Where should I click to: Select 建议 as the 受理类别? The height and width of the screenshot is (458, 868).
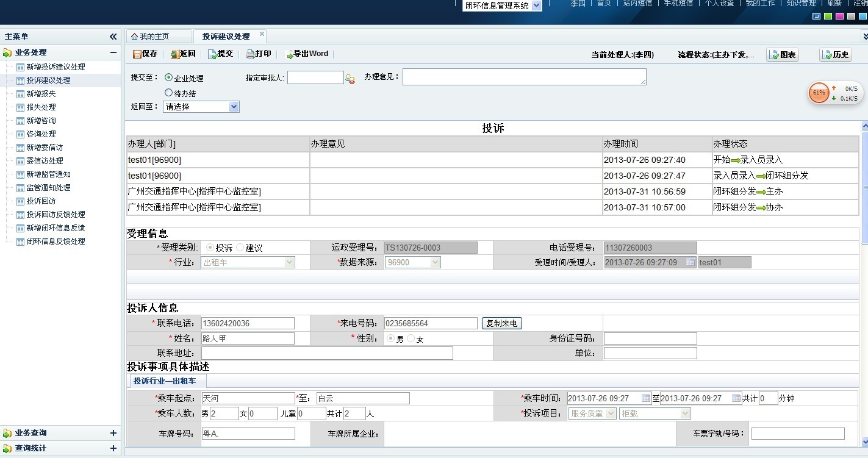point(240,248)
